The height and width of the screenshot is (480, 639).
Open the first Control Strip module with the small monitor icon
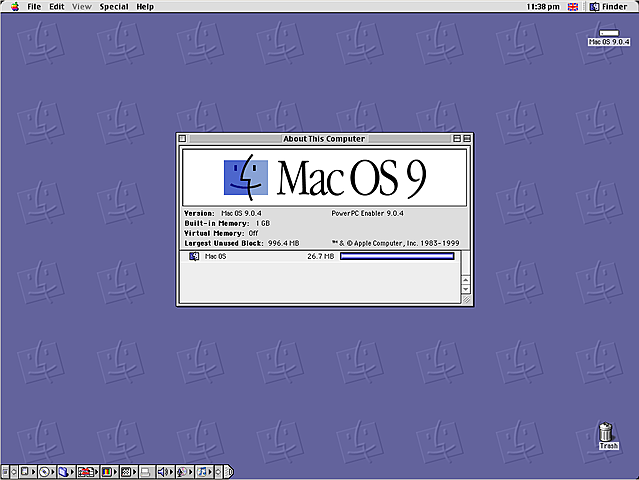(x=28, y=472)
